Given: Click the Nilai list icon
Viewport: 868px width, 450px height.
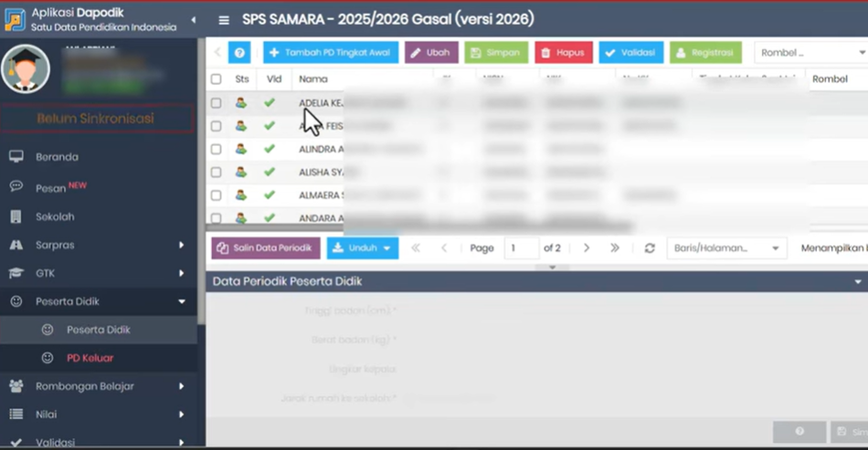Looking at the screenshot, I should tap(16, 414).
